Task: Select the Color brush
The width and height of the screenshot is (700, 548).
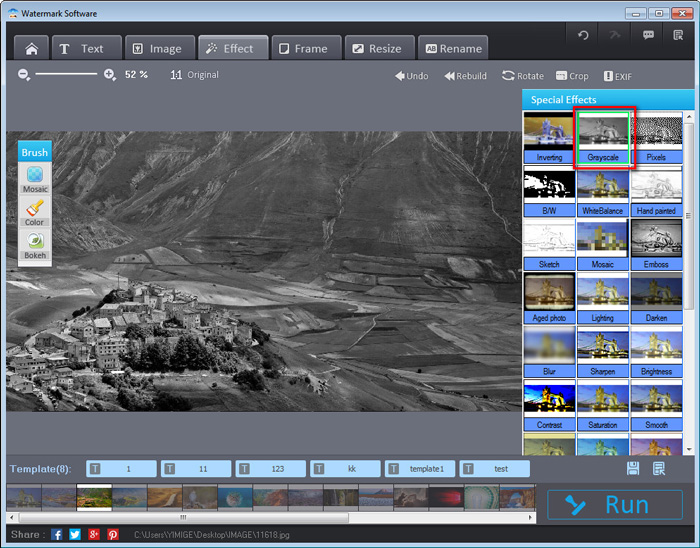Action: point(35,212)
